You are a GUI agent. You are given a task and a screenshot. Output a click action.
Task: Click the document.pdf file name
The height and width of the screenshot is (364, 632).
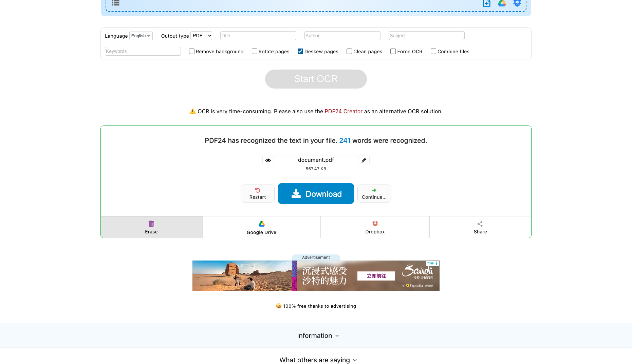[x=316, y=160]
